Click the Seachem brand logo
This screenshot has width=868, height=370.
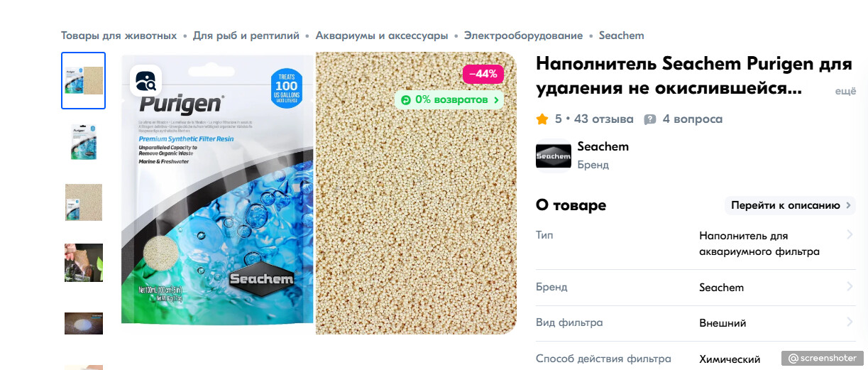(x=554, y=156)
